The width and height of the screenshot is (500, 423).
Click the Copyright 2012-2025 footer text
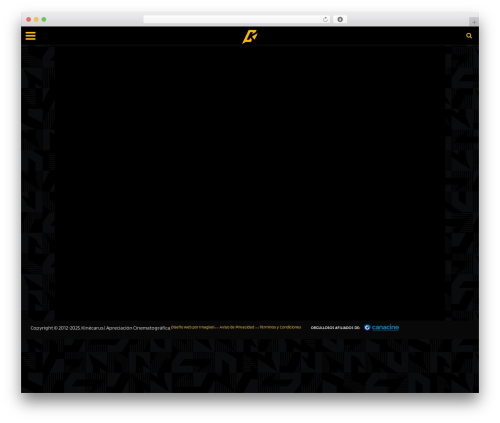click(x=100, y=328)
